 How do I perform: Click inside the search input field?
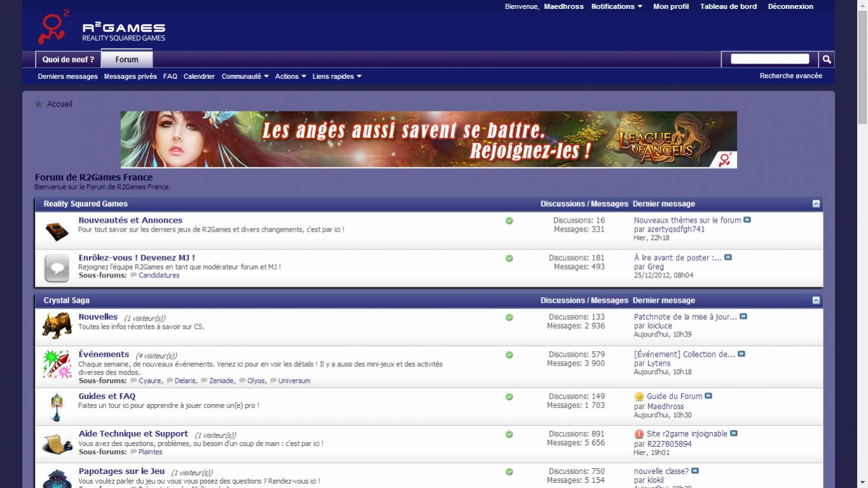pyautogui.click(x=769, y=59)
